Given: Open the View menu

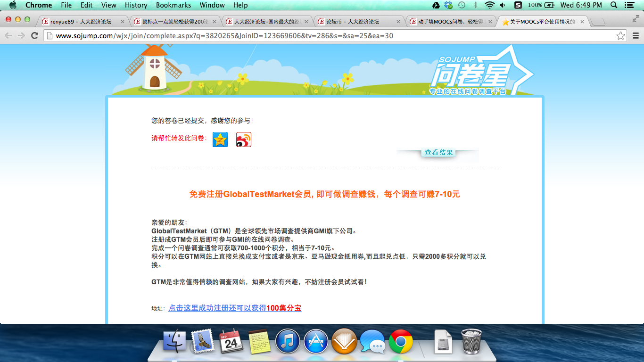Looking at the screenshot, I should pos(109,5).
